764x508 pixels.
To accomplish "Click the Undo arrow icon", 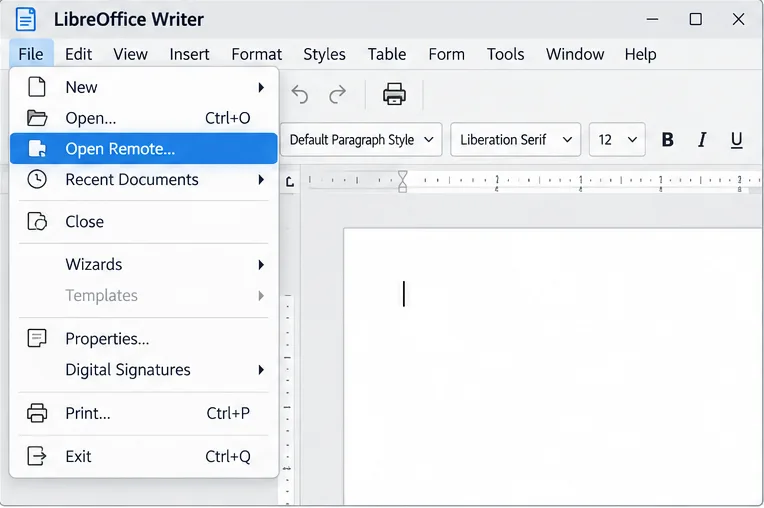I will (300, 94).
